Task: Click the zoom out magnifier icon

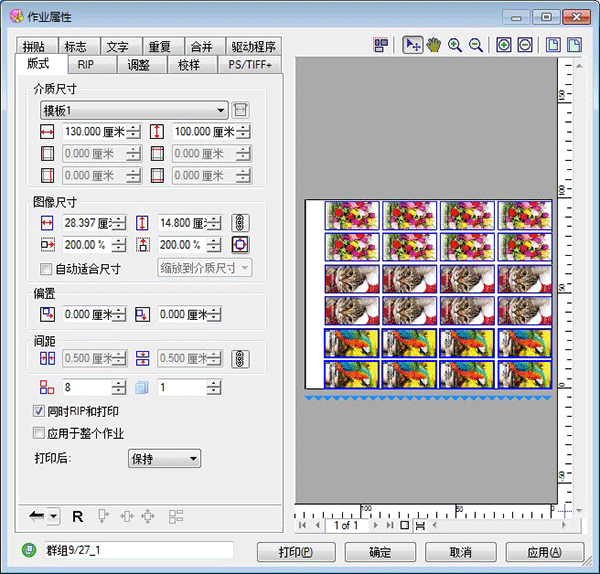Action: [476, 45]
